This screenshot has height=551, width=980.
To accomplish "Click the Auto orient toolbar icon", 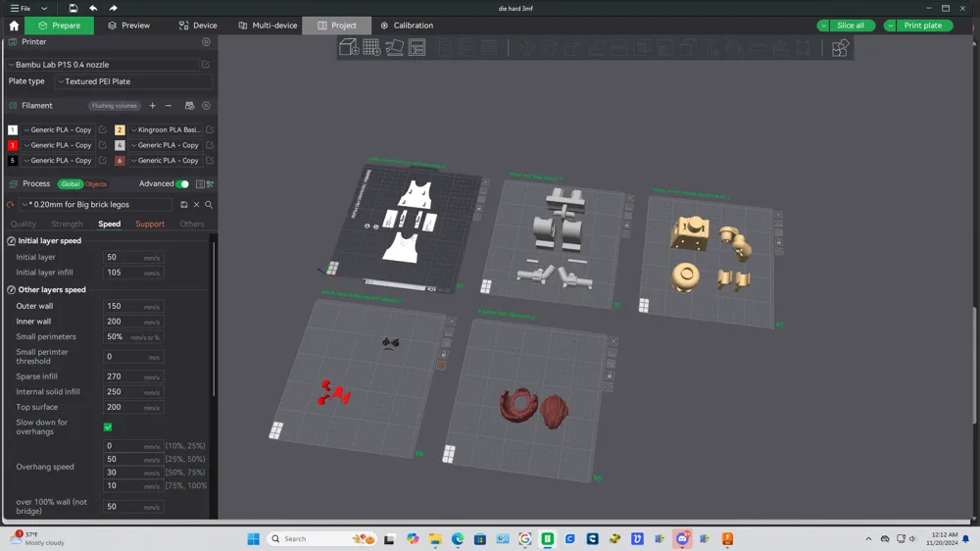I will (394, 47).
